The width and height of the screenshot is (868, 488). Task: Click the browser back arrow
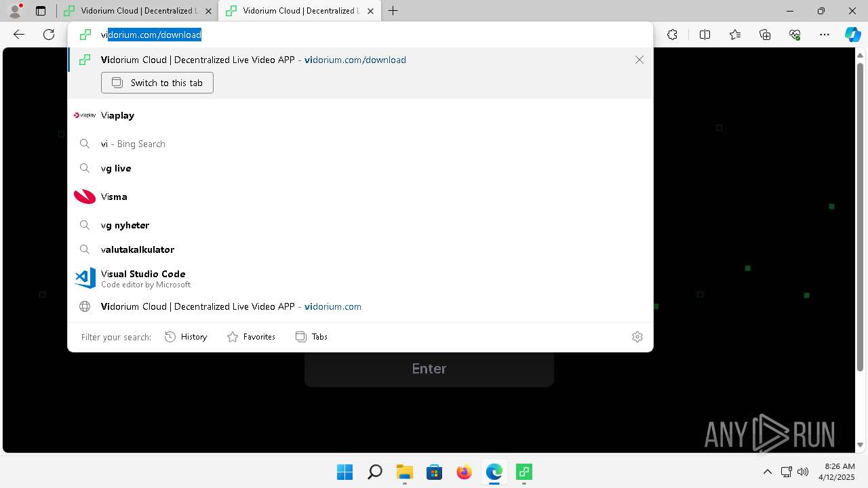pyautogui.click(x=19, y=35)
